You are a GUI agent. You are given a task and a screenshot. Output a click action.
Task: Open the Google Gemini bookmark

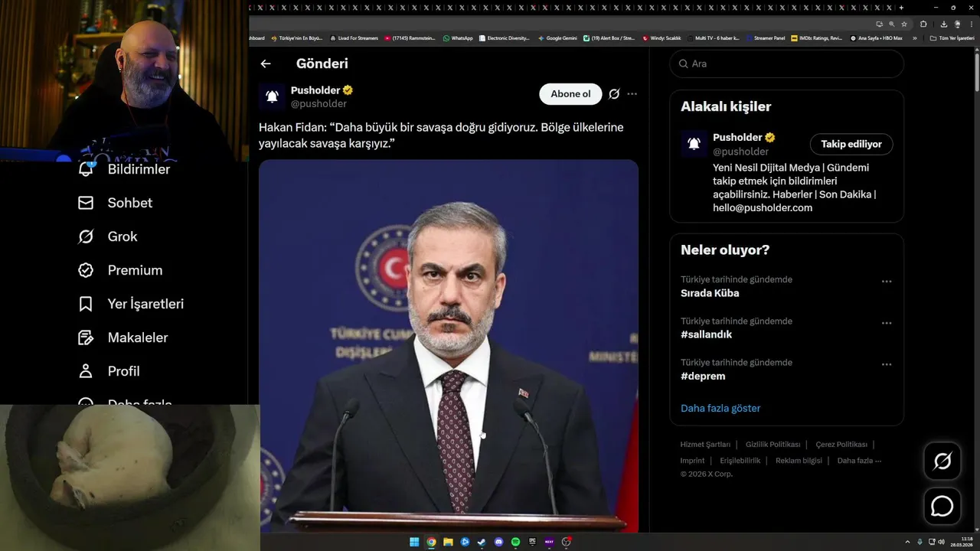[x=557, y=37]
